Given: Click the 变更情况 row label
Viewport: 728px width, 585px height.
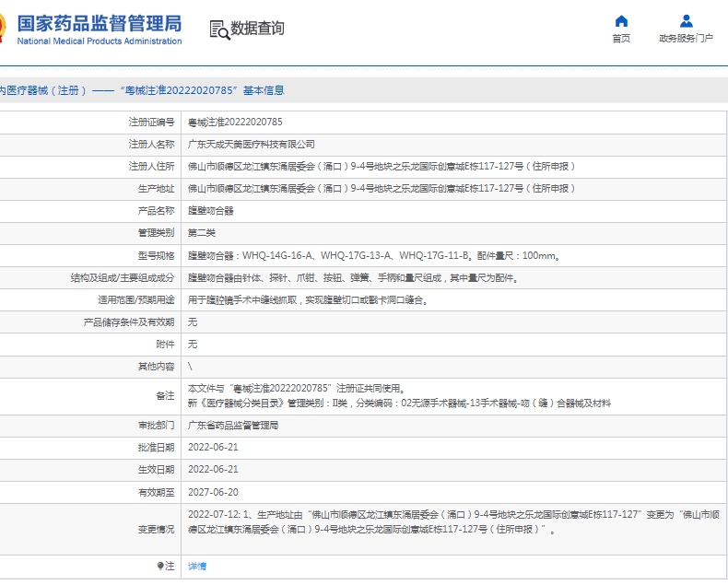Looking at the screenshot, I should coord(156,530).
